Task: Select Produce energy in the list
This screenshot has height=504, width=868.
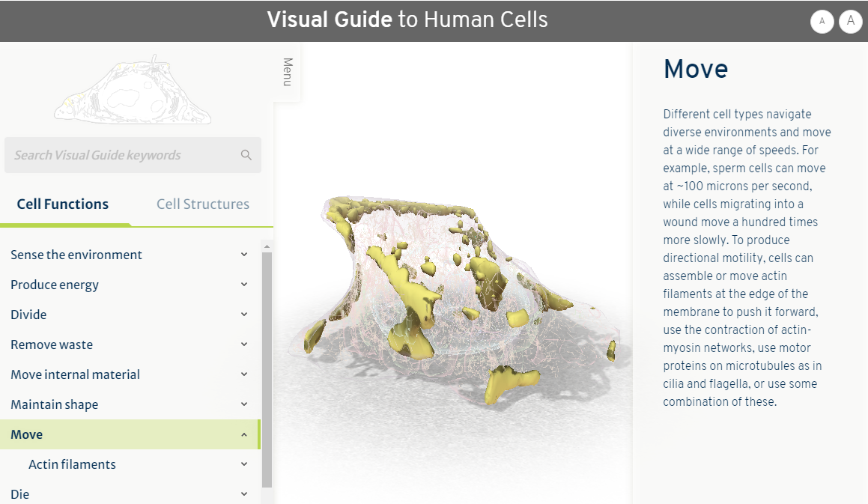Action: coord(55,285)
